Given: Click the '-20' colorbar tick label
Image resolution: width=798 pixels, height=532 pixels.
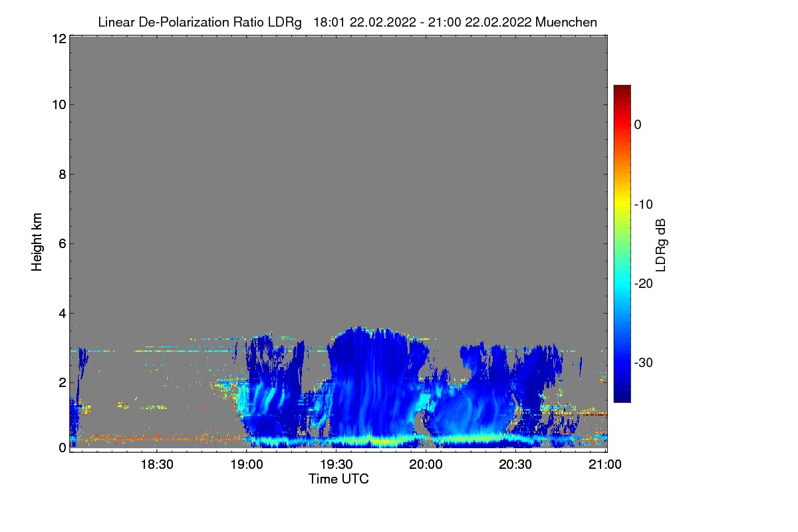Looking at the screenshot, I should [644, 283].
